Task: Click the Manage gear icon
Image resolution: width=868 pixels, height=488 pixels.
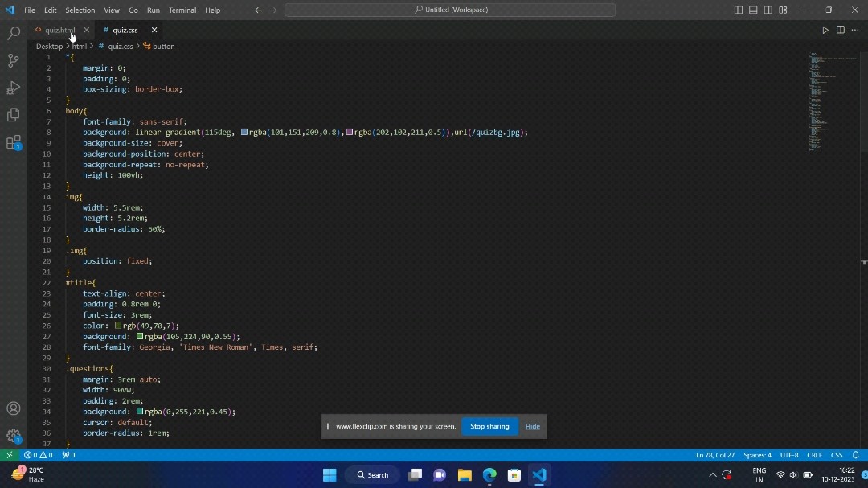Action: tap(14, 435)
